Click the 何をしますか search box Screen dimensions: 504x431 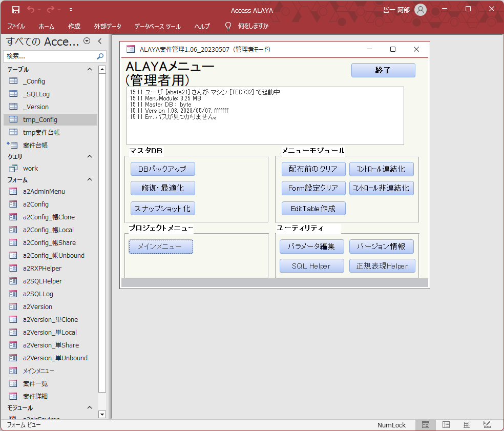click(x=253, y=26)
